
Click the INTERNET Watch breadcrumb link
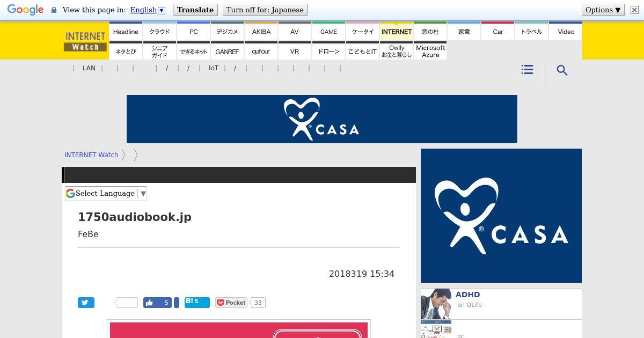pyautogui.click(x=91, y=155)
